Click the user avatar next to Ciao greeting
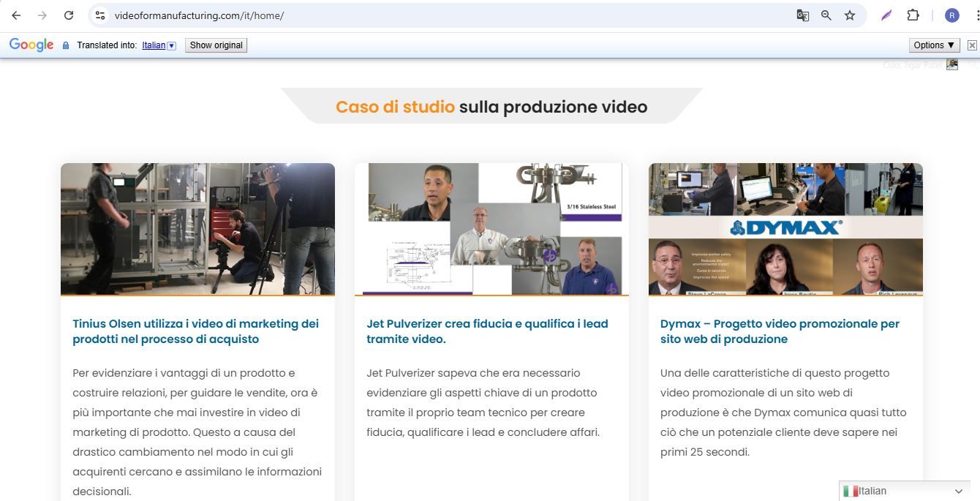 pos(951,64)
